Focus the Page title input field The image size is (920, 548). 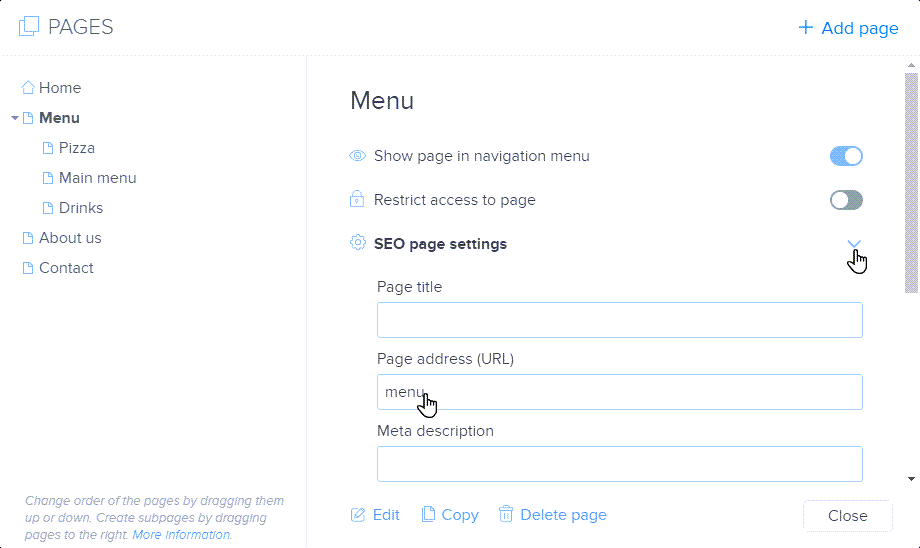620,320
